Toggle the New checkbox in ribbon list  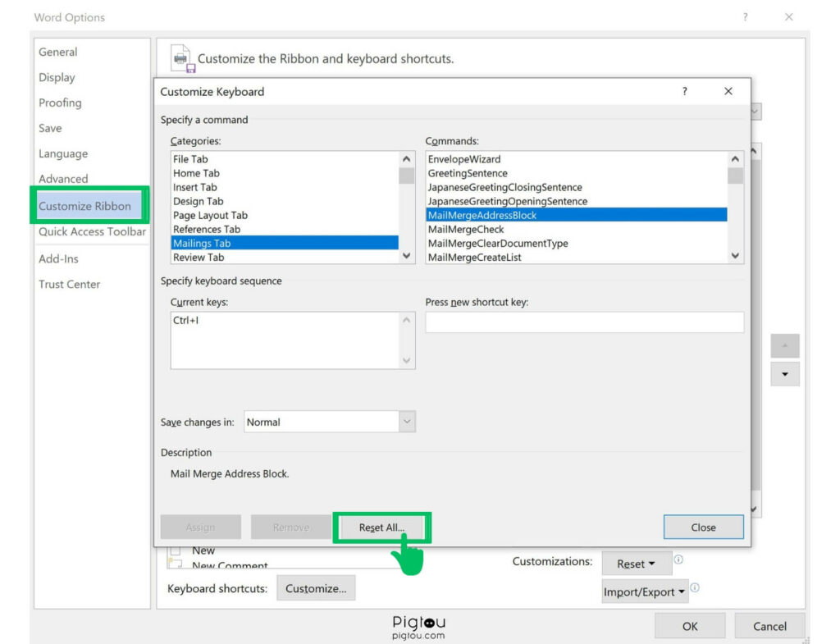pos(175,551)
